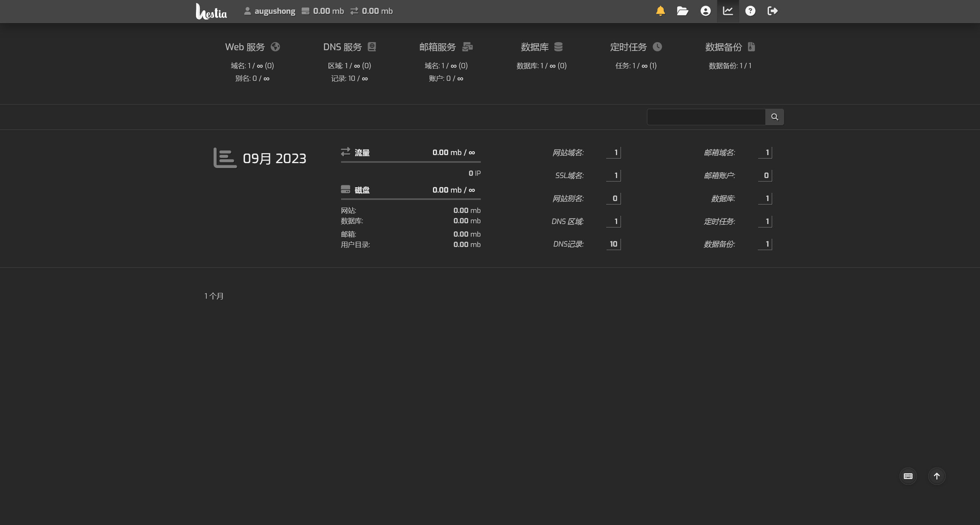
Task: Open the help question mark icon
Action: [x=750, y=11]
